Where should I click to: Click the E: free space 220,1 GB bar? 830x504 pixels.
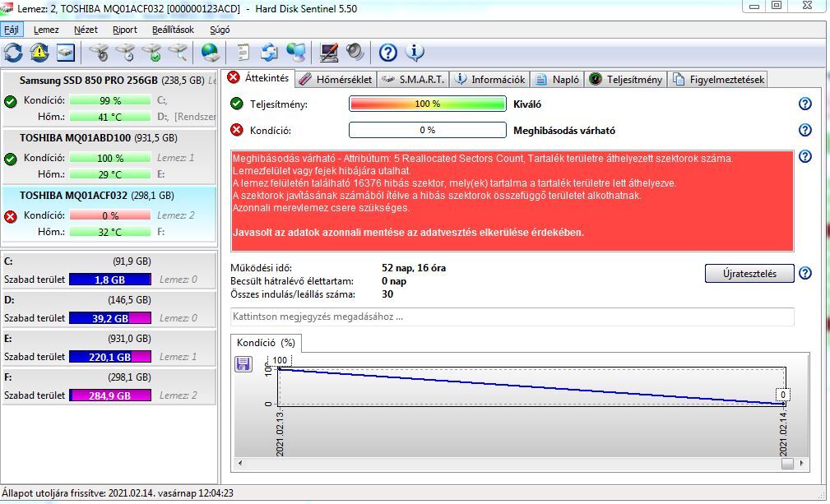110,357
